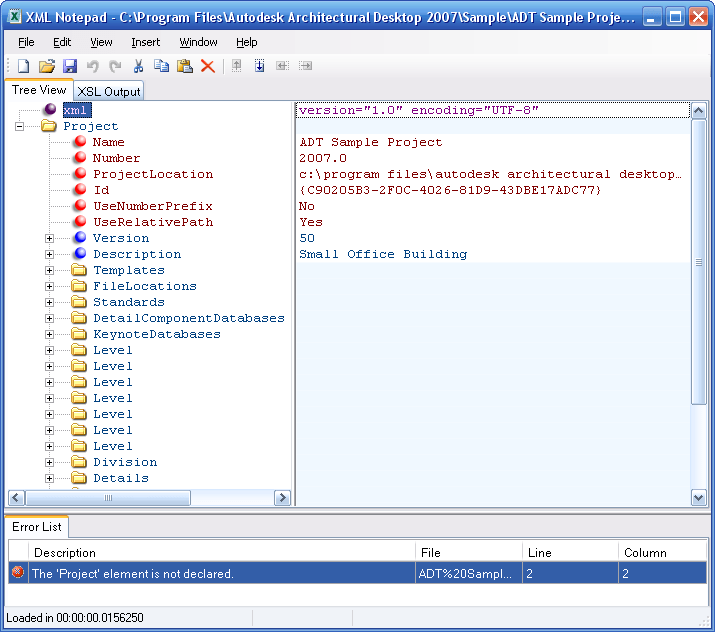Sort errors by the Line column header
Viewport: 715px width, 632px height.
click(570, 553)
